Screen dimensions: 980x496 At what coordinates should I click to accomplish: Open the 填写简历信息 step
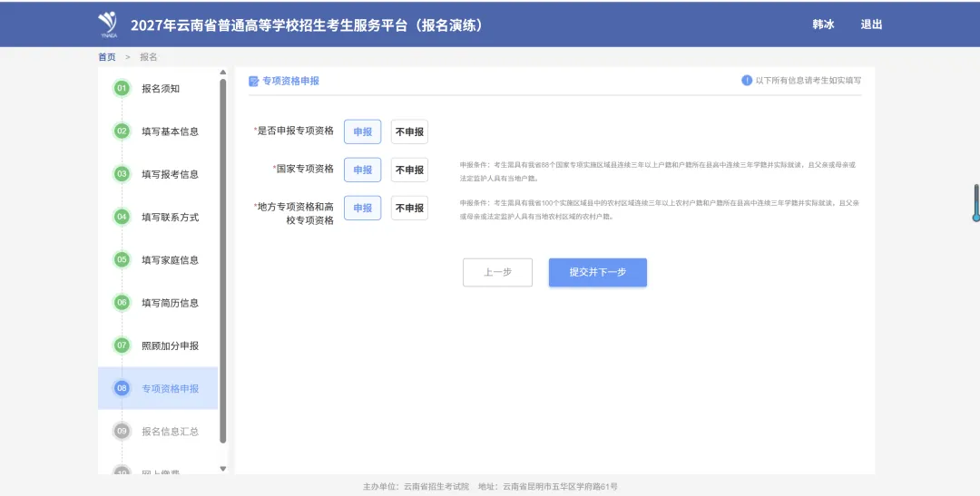pyautogui.click(x=170, y=303)
